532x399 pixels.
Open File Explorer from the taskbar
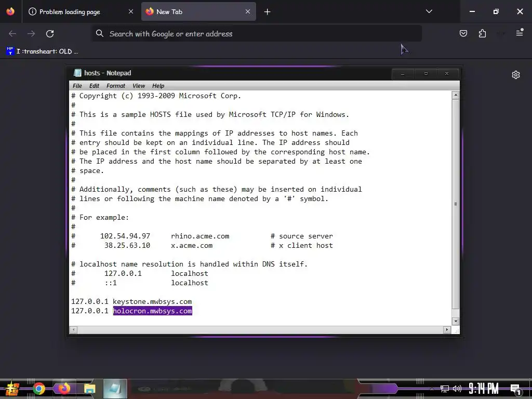[89, 389]
